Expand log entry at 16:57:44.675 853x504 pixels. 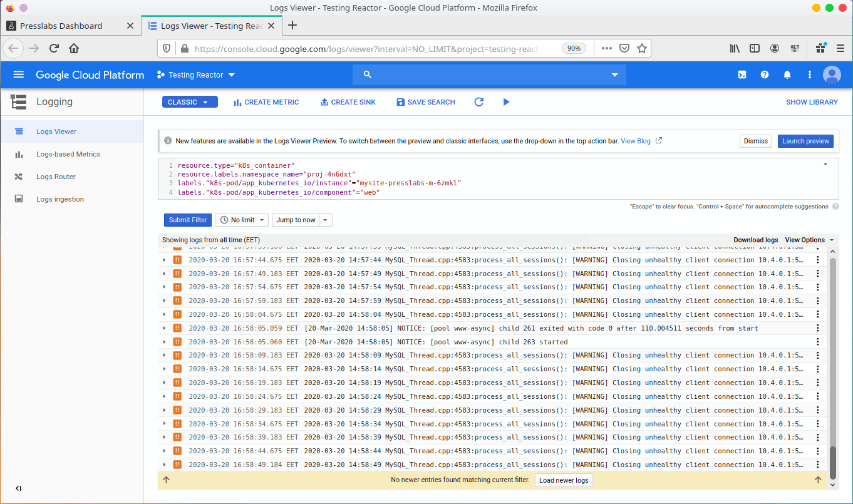pyautogui.click(x=165, y=260)
